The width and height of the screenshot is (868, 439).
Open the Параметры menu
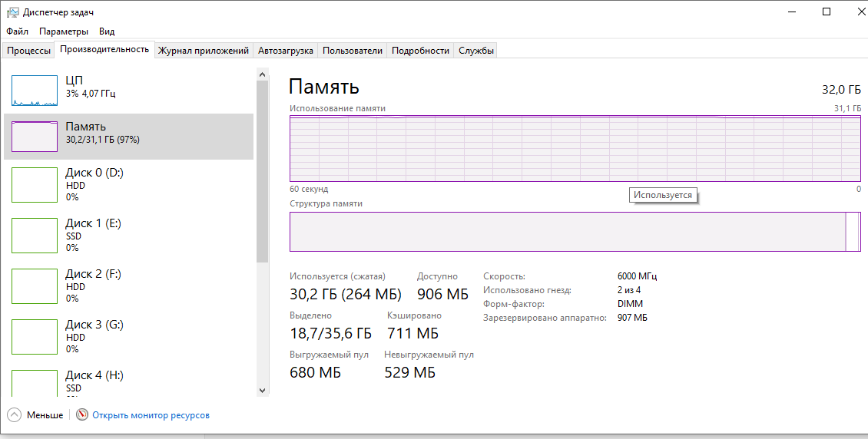click(x=64, y=31)
